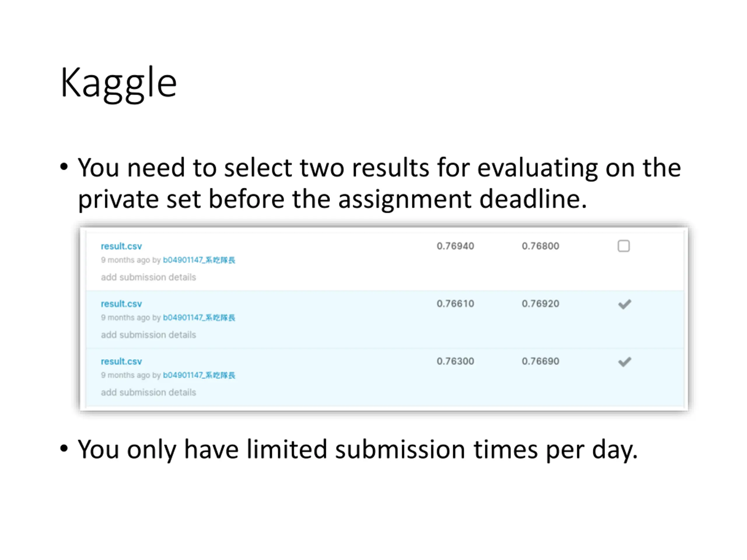
Task: Tick the empty checkbox for the 0.76940 submission
Action: 623,246
